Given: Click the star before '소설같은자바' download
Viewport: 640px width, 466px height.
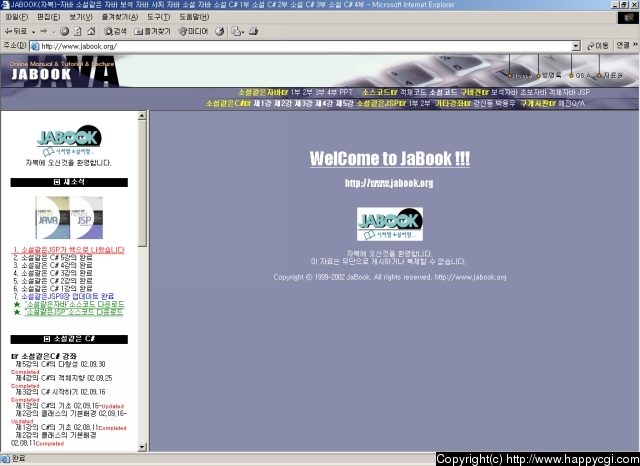Looking at the screenshot, I should (17, 304).
